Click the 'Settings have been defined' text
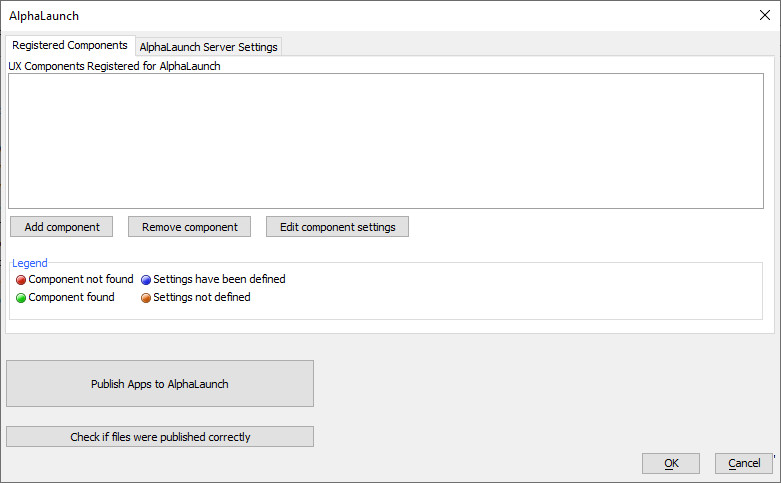Image resolution: width=781 pixels, height=483 pixels. coord(219,279)
